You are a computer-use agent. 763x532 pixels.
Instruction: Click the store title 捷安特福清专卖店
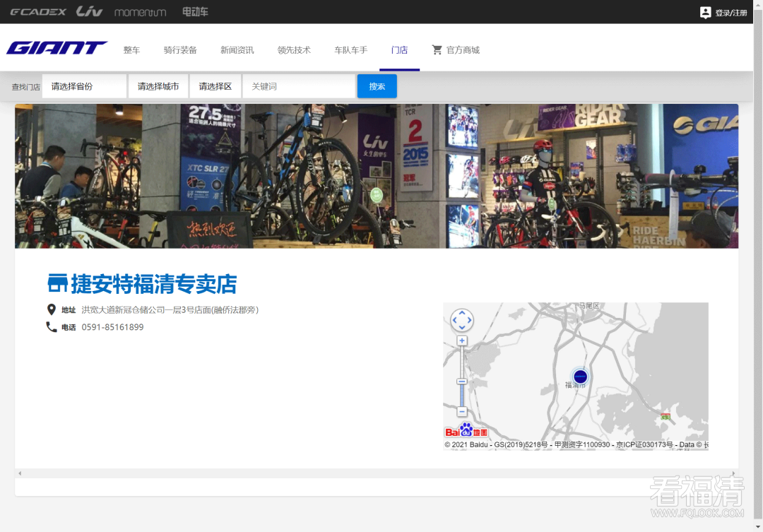pos(154,284)
